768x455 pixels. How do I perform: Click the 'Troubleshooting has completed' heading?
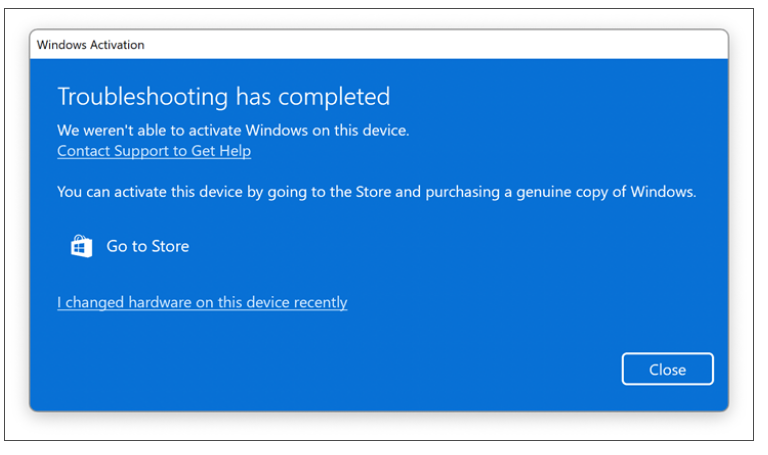pyautogui.click(x=223, y=97)
